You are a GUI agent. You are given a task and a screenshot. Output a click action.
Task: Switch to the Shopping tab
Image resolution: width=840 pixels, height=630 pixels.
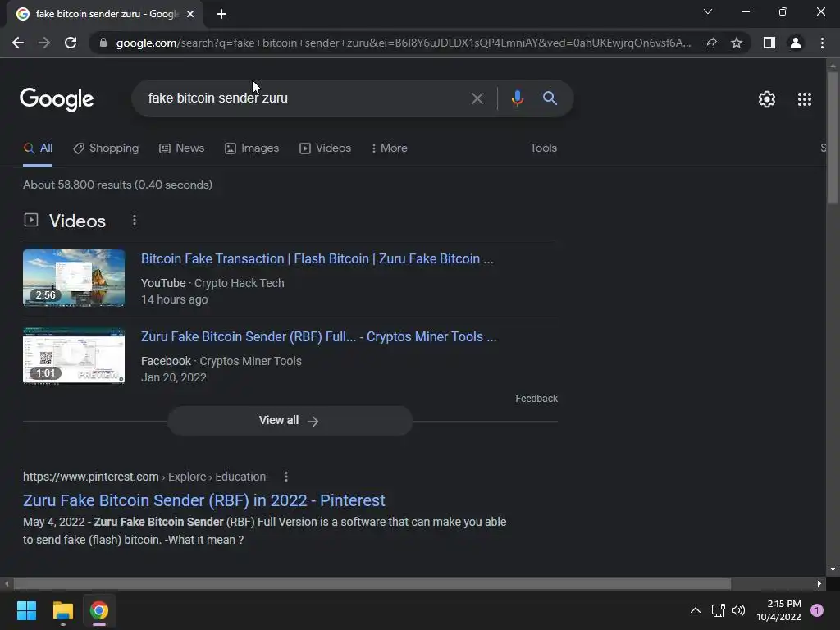(x=106, y=148)
